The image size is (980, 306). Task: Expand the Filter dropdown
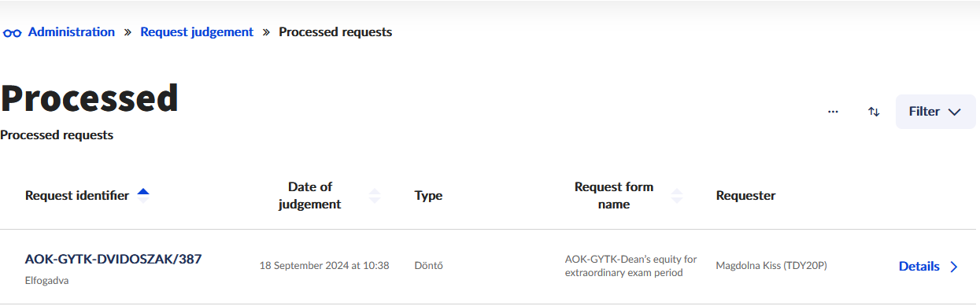click(936, 112)
